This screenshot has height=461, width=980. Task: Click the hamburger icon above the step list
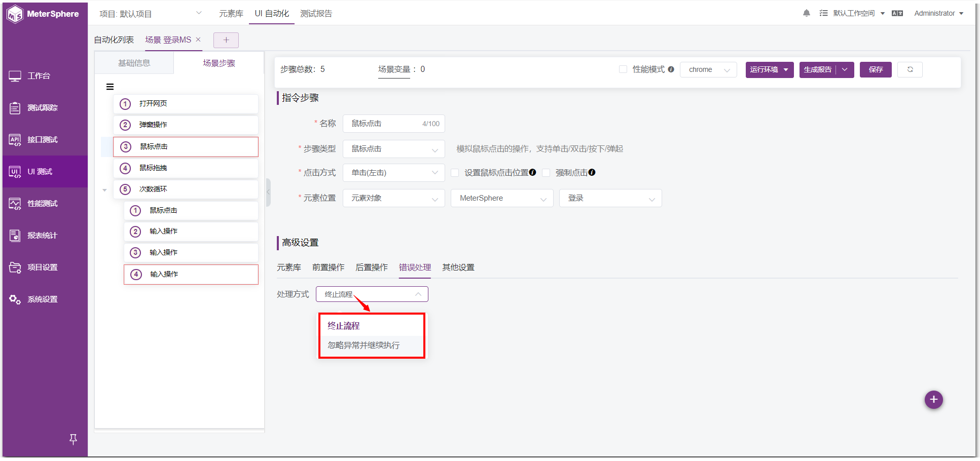point(110,87)
